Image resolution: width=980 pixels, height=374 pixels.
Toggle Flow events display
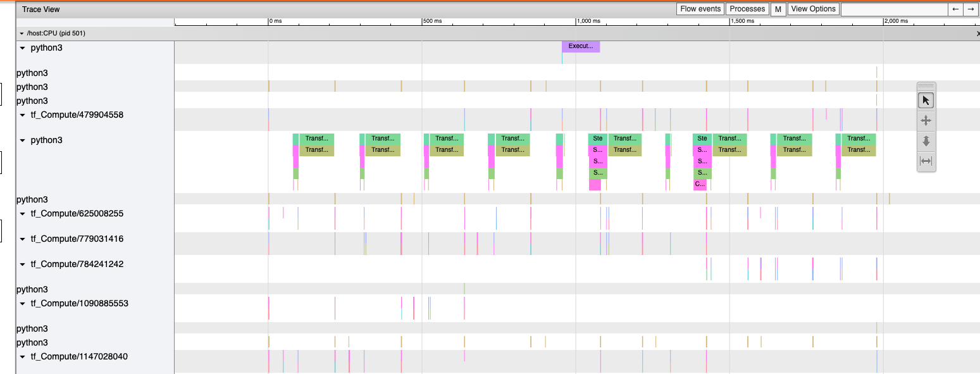tap(700, 9)
